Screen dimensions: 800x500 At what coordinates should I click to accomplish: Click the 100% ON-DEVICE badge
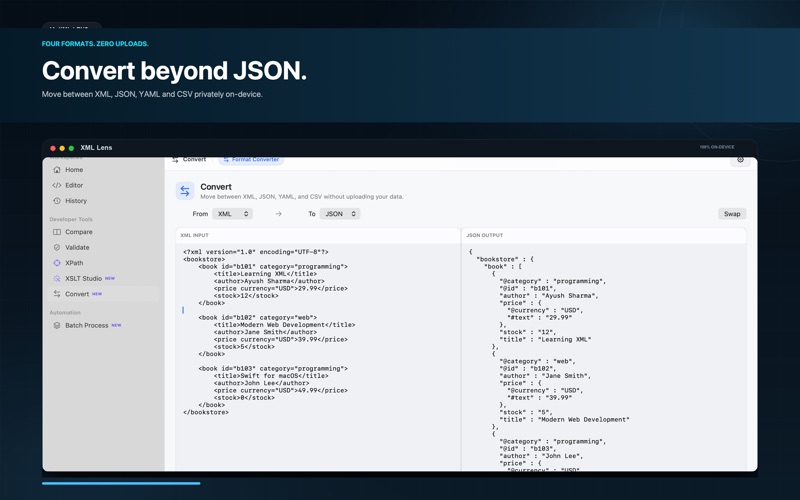coord(717,147)
